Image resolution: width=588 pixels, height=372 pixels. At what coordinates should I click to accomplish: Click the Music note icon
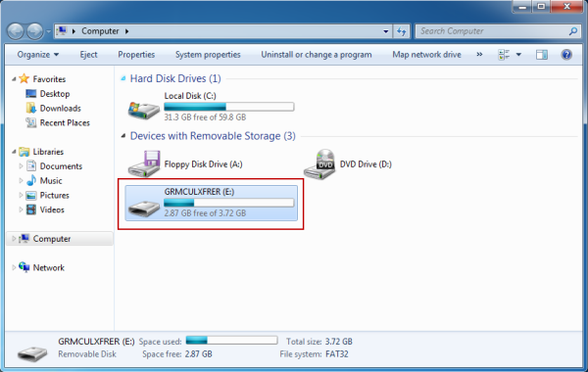[x=31, y=180]
